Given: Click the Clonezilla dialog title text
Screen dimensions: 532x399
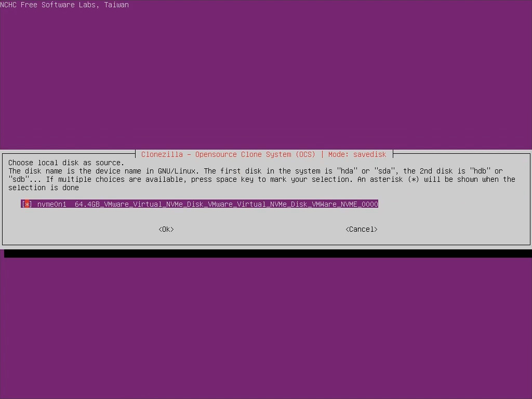Looking at the screenshot, I should 228,154.
